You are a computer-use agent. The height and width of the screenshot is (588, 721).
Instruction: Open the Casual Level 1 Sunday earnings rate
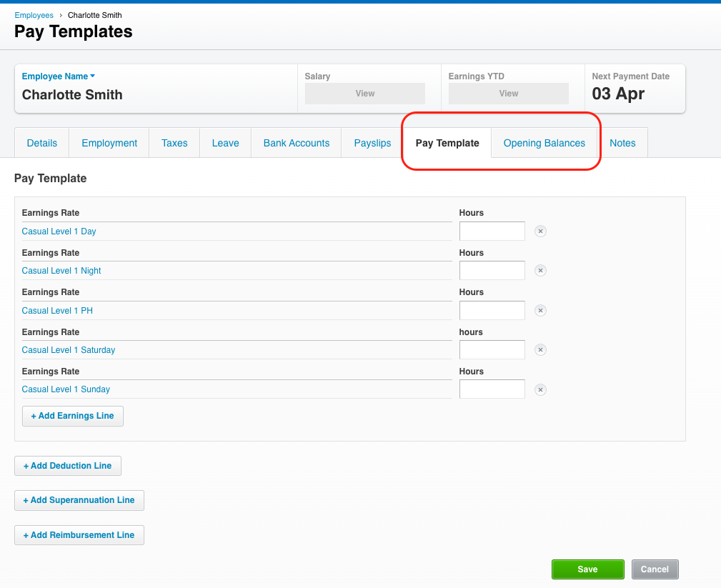tap(66, 389)
